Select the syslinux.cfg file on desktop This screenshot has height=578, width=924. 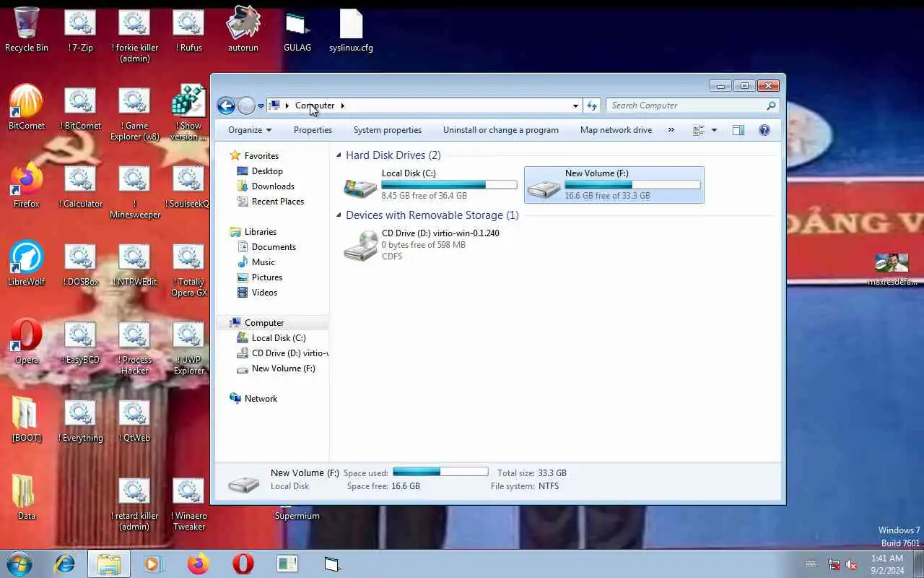351,30
